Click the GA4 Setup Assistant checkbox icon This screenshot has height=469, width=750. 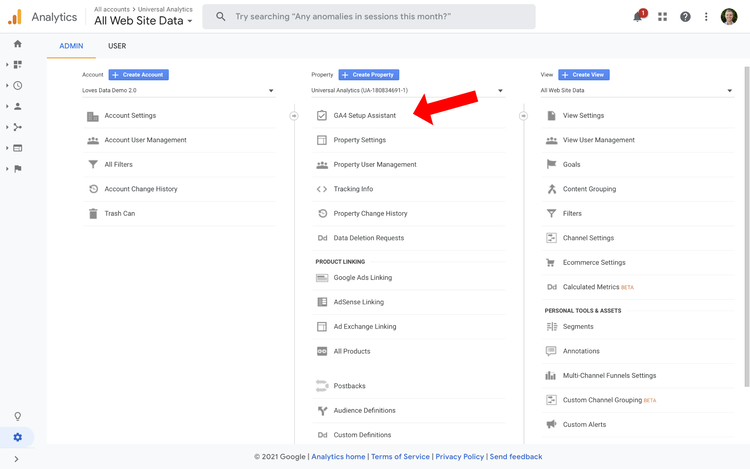coord(322,116)
